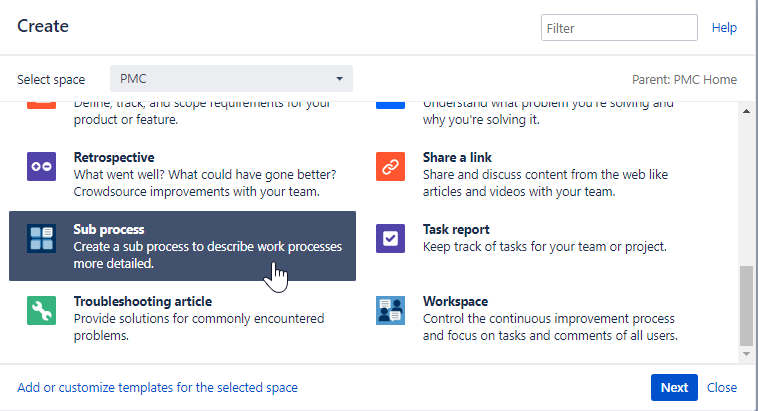Select the Workspace template title
This screenshot has width=758, height=411.
[455, 302]
